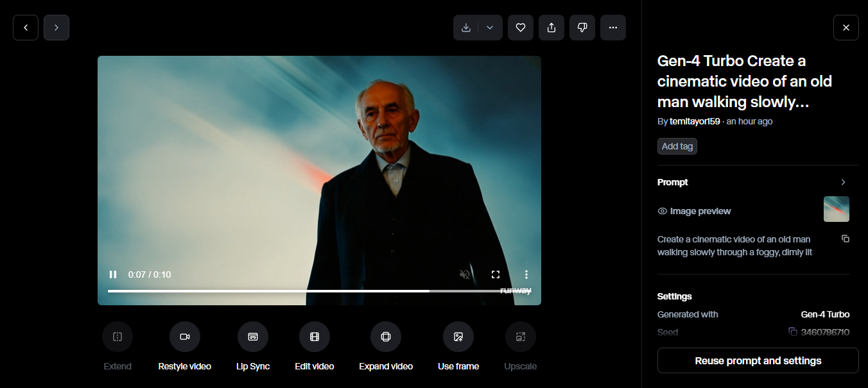Open Expand video tool

386,337
